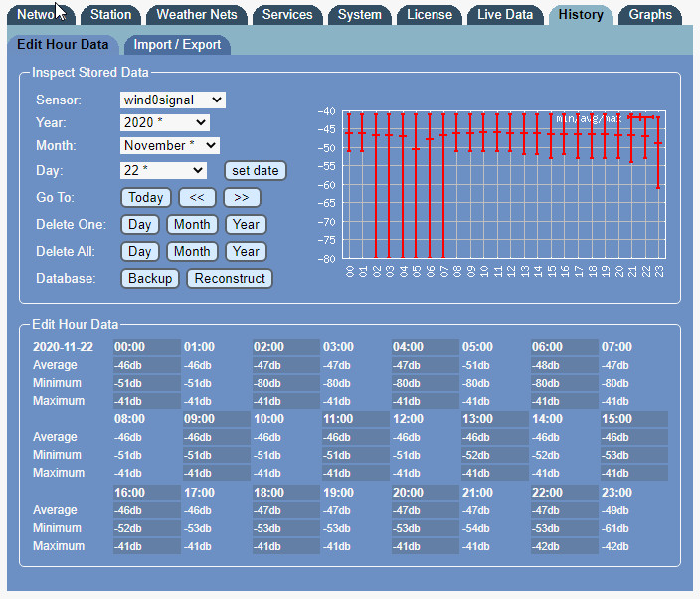Edit the 18:00 Average value -47db
700x599 pixels.
click(x=286, y=510)
